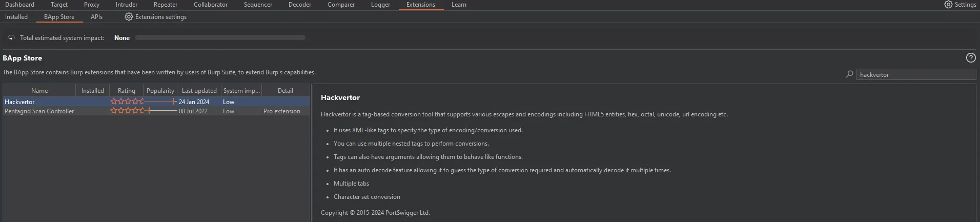Viewport: 980px width, 222px height.
Task: Sort by Last updated column header
Action: pyautogui.click(x=199, y=91)
